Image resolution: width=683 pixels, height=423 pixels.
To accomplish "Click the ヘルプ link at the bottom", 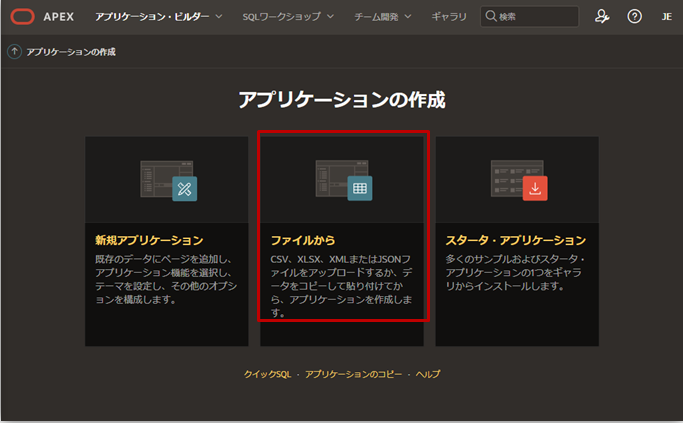I will point(428,374).
